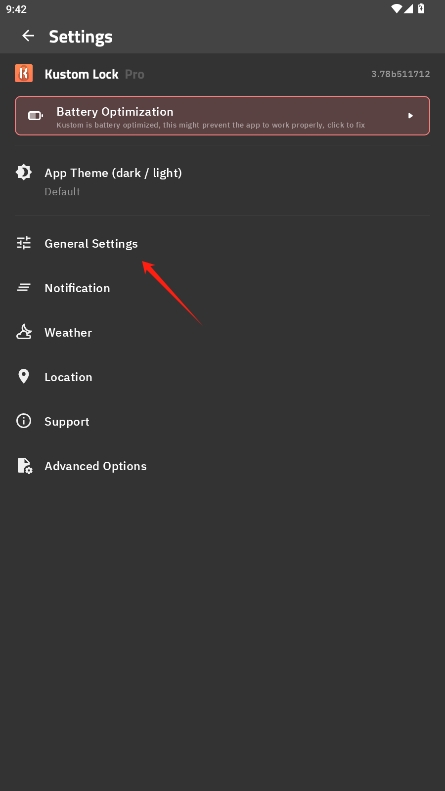Tap the Location pin icon
The image size is (445, 791).
coord(24,376)
